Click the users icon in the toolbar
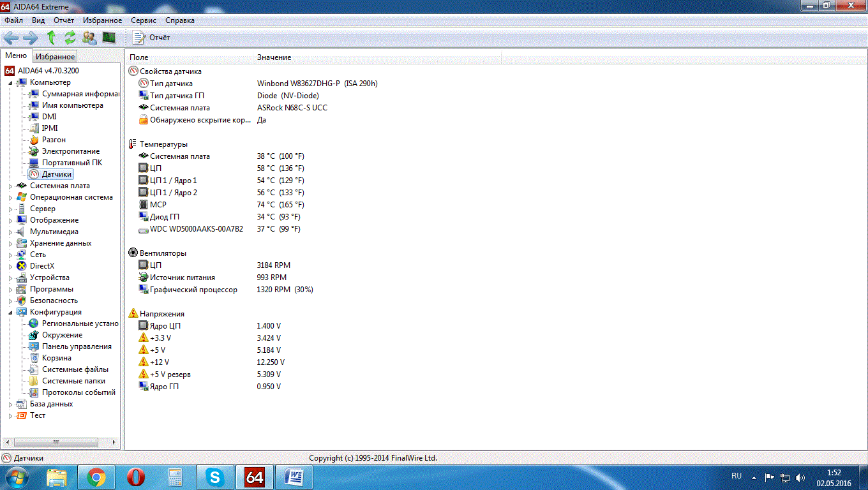Screen dimensions: 868x490 tap(89, 38)
